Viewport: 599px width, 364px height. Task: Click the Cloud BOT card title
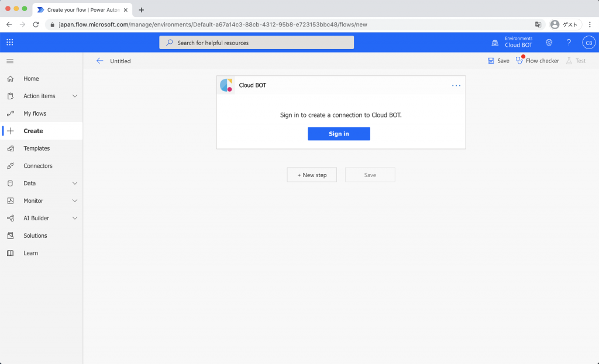pyautogui.click(x=253, y=85)
